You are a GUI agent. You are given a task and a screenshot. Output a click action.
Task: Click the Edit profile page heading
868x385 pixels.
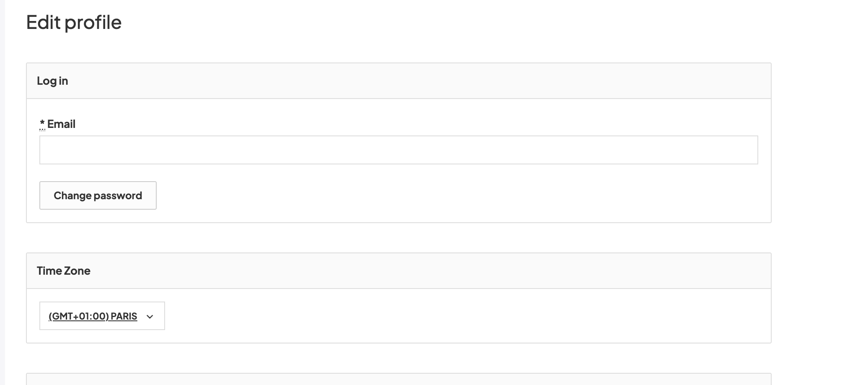74,22
